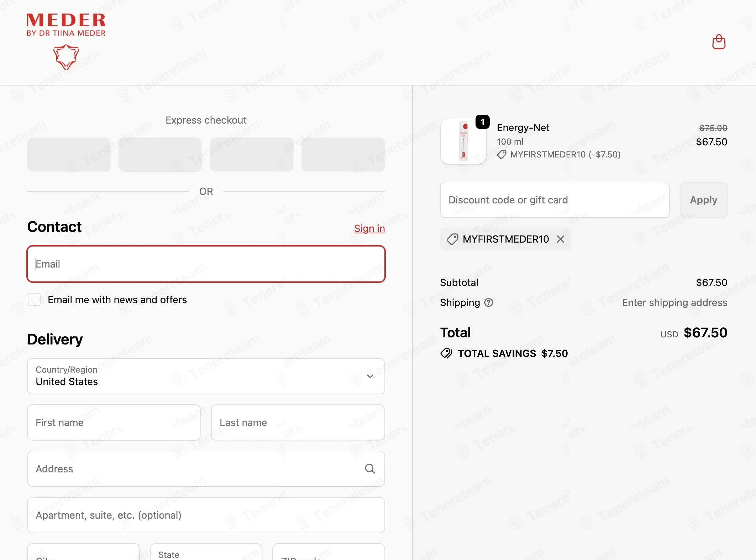Click the Sign in link
Image resolution: width=756 pixels, height=560 pixels.
point(369,228)
